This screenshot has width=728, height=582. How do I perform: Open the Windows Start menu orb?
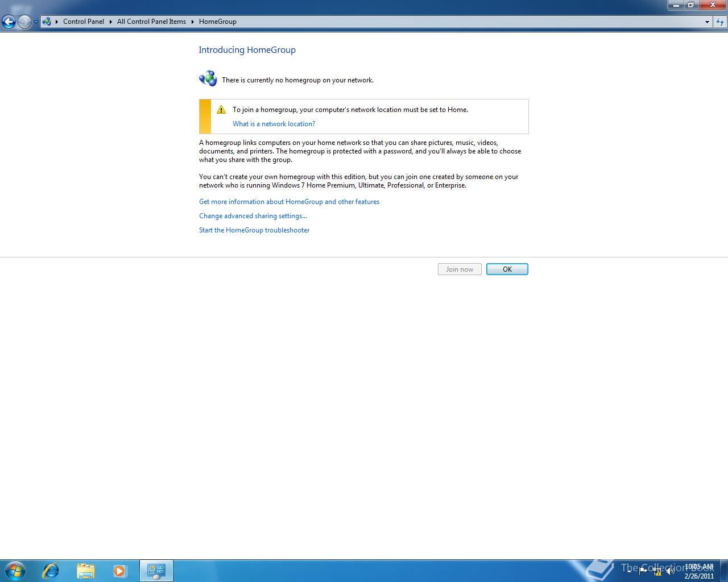point(15,570)
